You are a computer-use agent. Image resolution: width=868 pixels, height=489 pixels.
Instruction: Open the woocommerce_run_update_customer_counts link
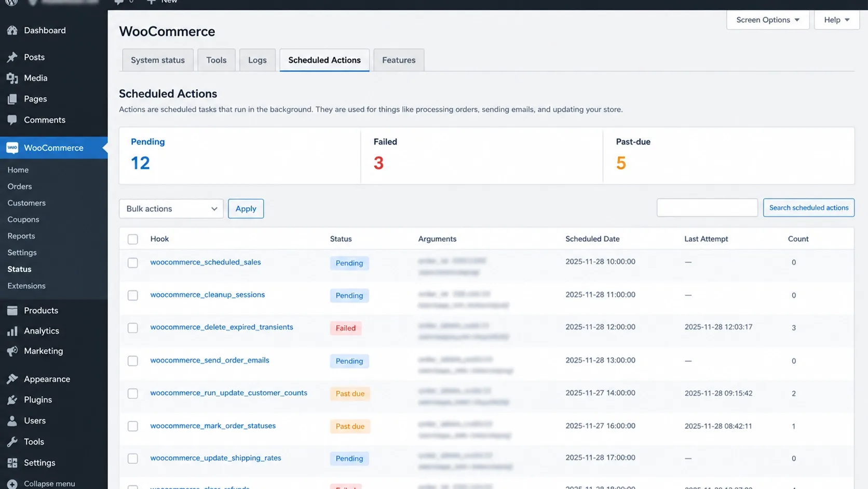pos(229,393)
